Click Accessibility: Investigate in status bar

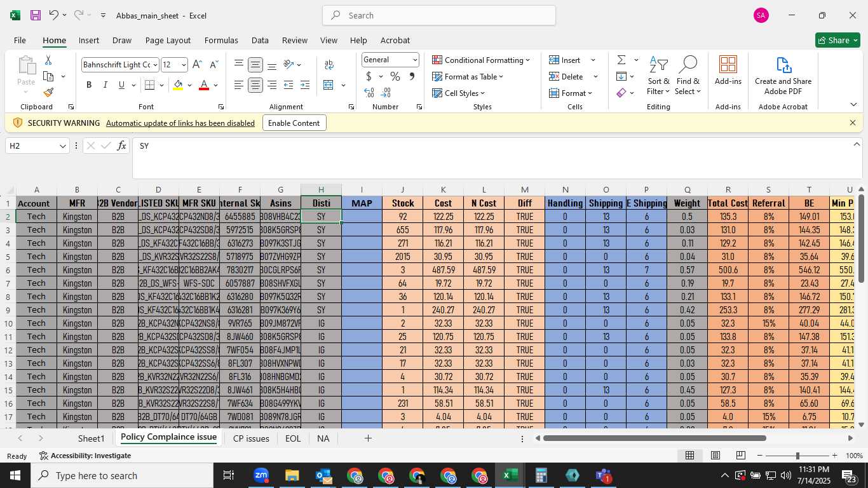(x=85, y=456)
